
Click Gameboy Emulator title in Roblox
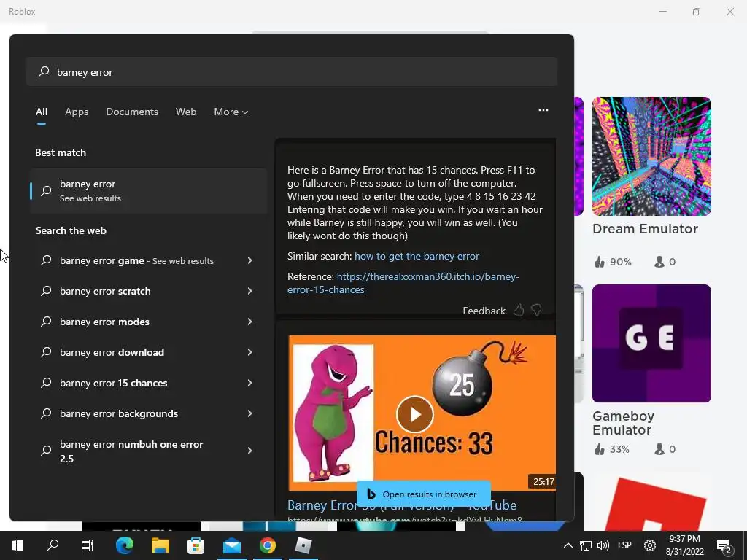pos(624,423)
